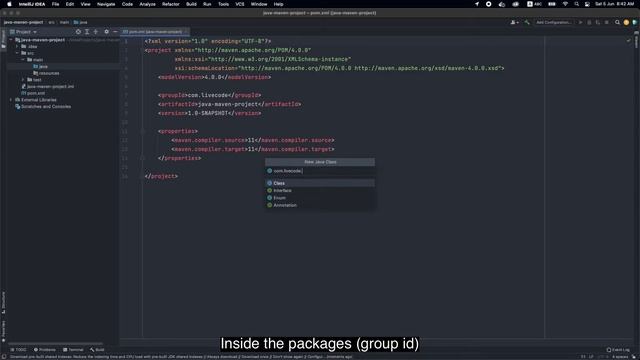Select Annotation in the New Java Class popup
Image resolution: width=640 pixels, height=360 pixels.
[320, 205]
